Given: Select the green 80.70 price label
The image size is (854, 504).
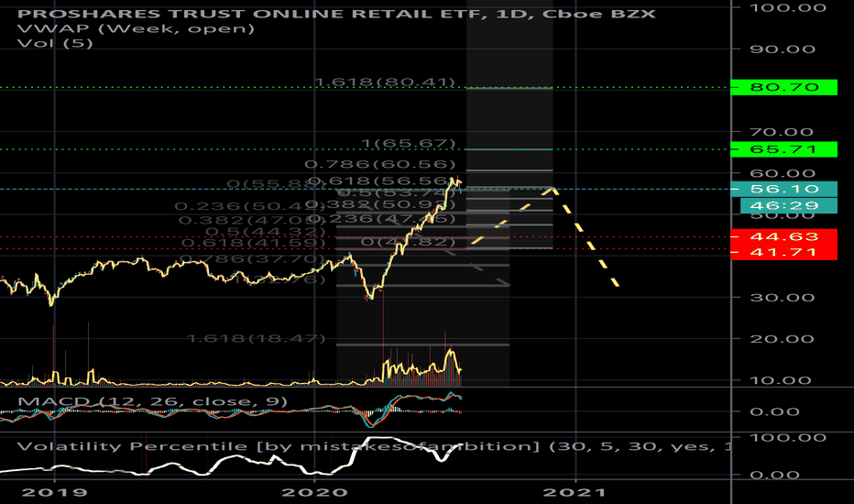Looking at the screenshot, I should [783, 87].
